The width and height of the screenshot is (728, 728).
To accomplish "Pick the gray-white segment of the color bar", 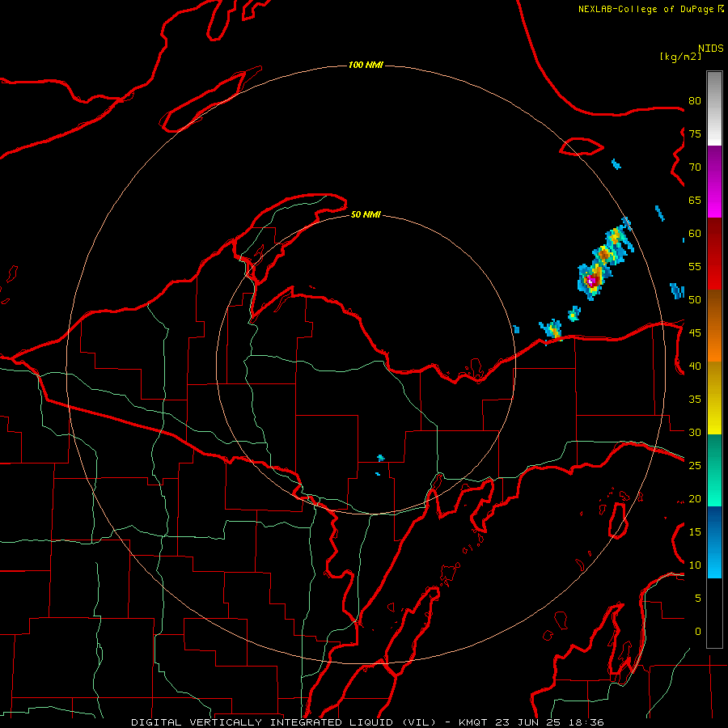I will 714,108.
